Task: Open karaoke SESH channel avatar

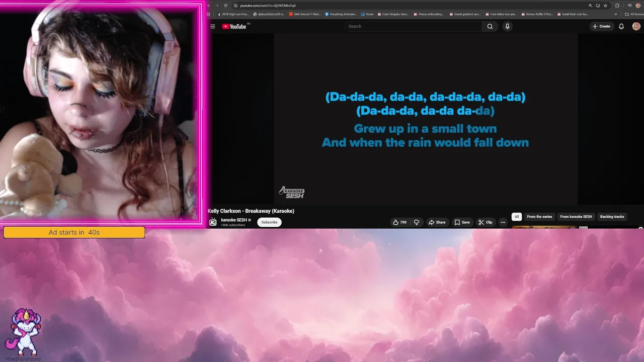Action: (x=213, y=222)
